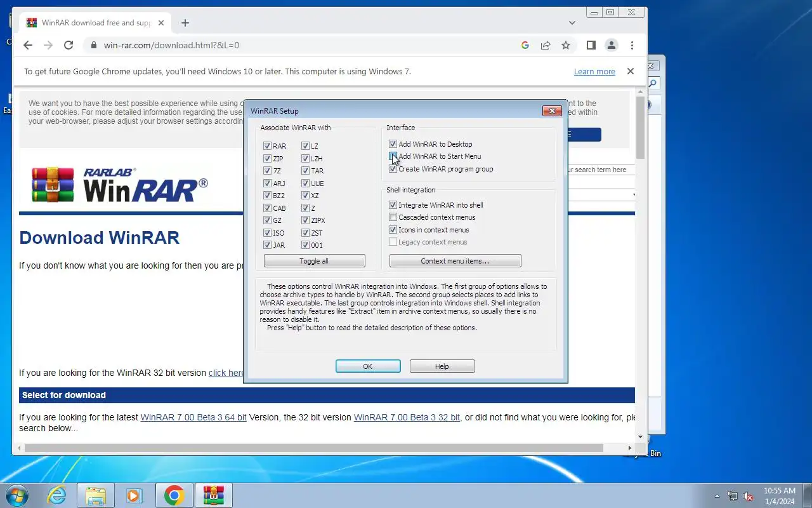Click the scroll down arrow of the page
The height and width of the screenshot is (508, 812).
(x=640, y=437)
